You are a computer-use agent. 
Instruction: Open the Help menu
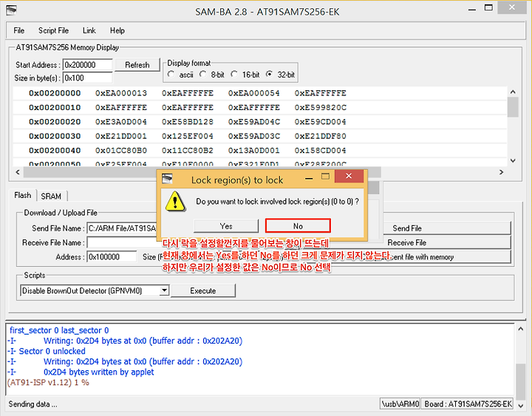click(x=117, y=30)
